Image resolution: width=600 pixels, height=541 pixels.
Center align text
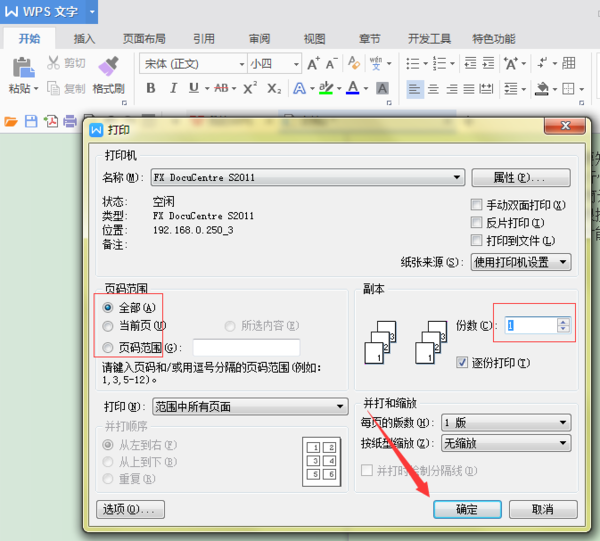tap(433, 89)
